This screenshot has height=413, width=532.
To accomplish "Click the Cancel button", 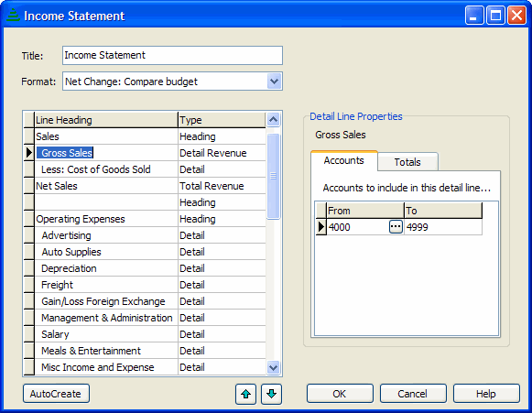I will pyautogui.click(x=413, y=394).
